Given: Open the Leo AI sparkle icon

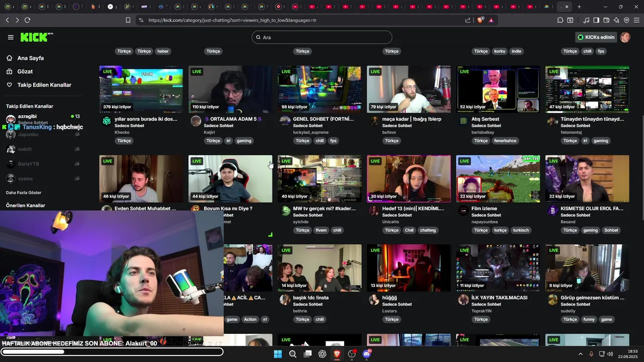Looking at the screenshot, I should pyautogui.click(x=616, y=20).
